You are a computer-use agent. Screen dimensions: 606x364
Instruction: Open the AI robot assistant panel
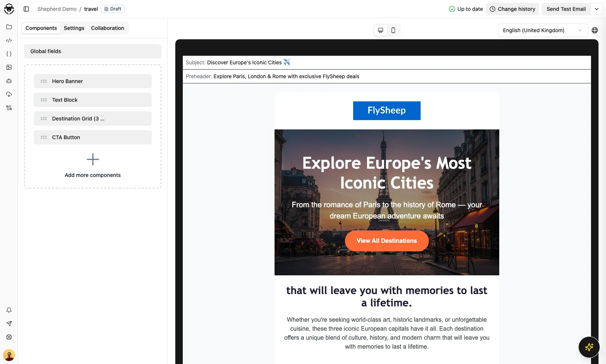coord(9,81)
